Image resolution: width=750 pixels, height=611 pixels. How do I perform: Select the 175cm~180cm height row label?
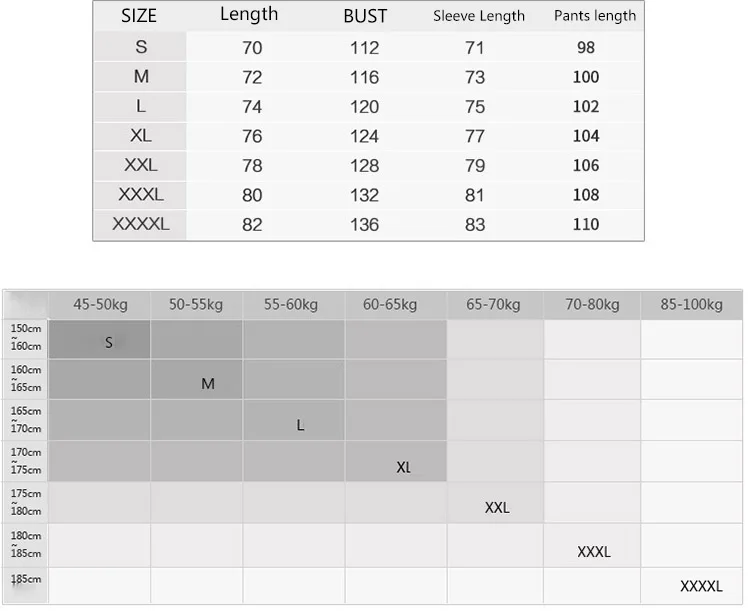tap(26, 502)
